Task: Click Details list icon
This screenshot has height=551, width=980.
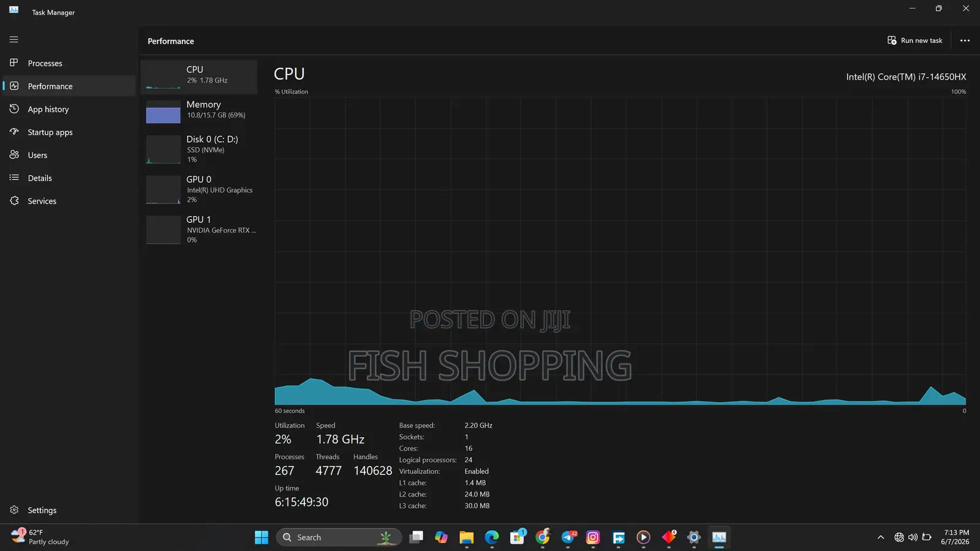Action: click(14, 178)
